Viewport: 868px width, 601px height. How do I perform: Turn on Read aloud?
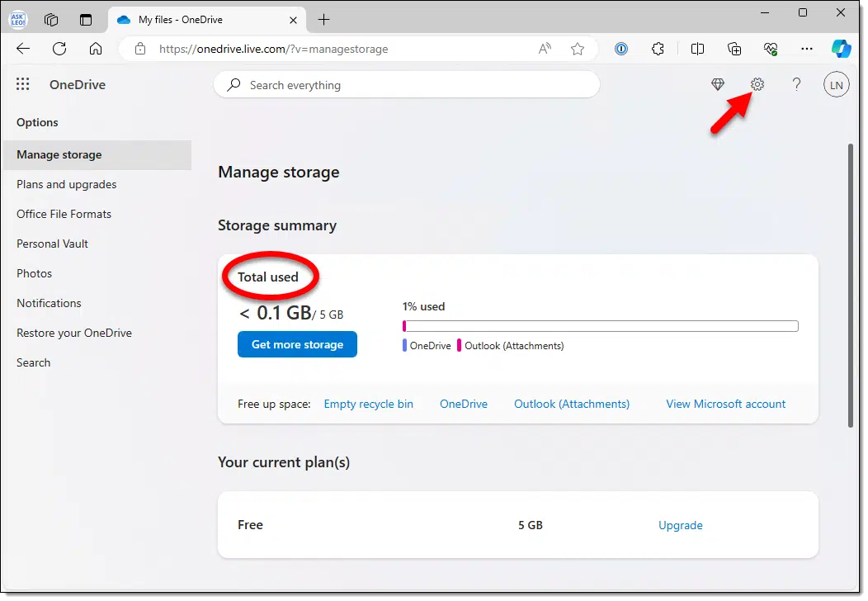(545, 49)
